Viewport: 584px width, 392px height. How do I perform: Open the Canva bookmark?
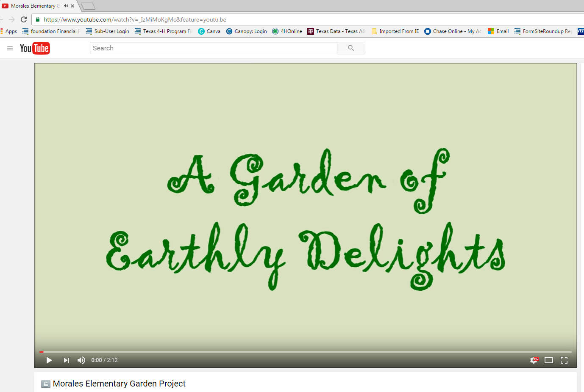[209, 31]
